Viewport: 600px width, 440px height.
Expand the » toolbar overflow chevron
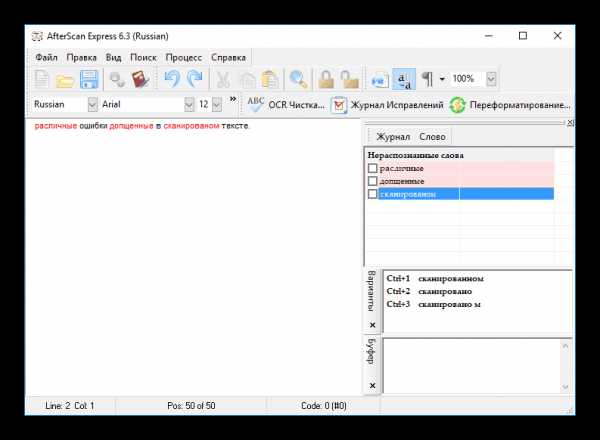pyautogui.click(x=233, y=99)
